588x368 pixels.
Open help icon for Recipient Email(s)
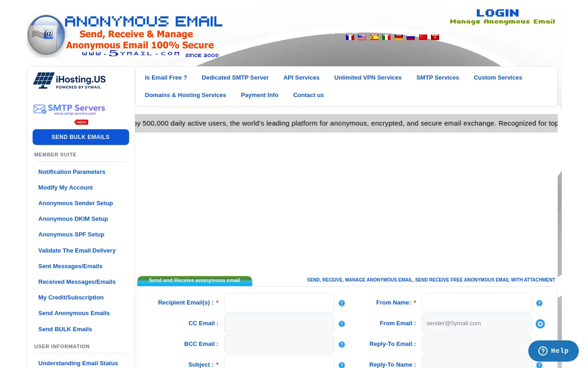(342, 303)
